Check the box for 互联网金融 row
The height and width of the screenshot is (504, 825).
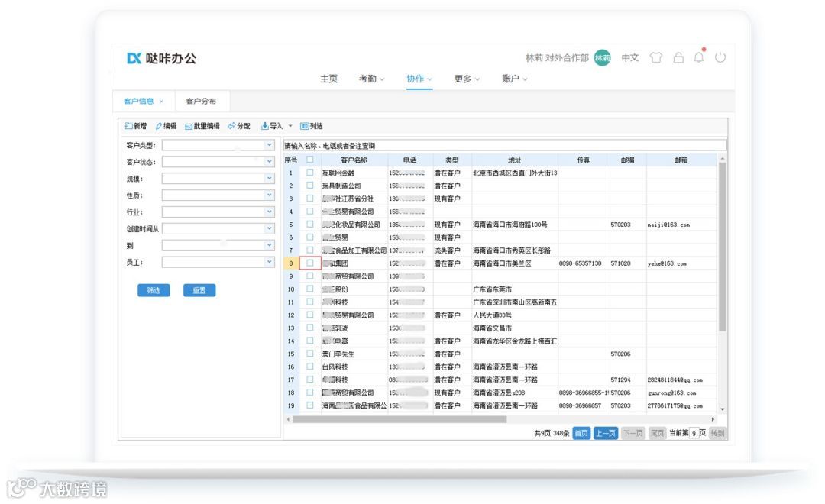[310, 173]
